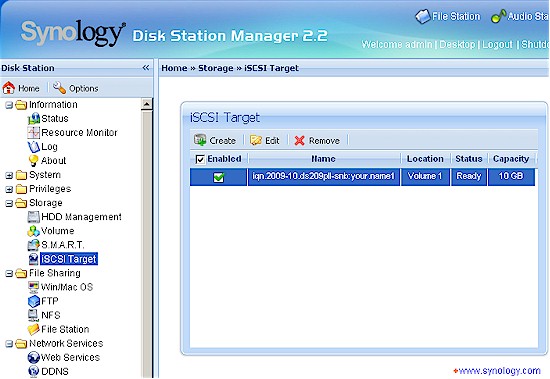Screen dimensions: 550x379
Task: Click the Home breadcrumb
Action: pyautogui.click(x=174, y=68)
